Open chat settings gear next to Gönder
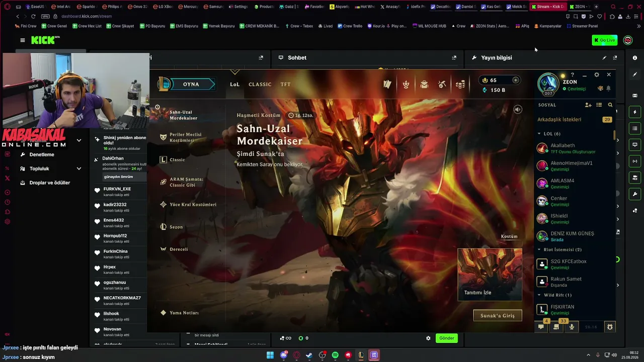Viewport: 644px width, 362px height. click(x=428, y=338)
